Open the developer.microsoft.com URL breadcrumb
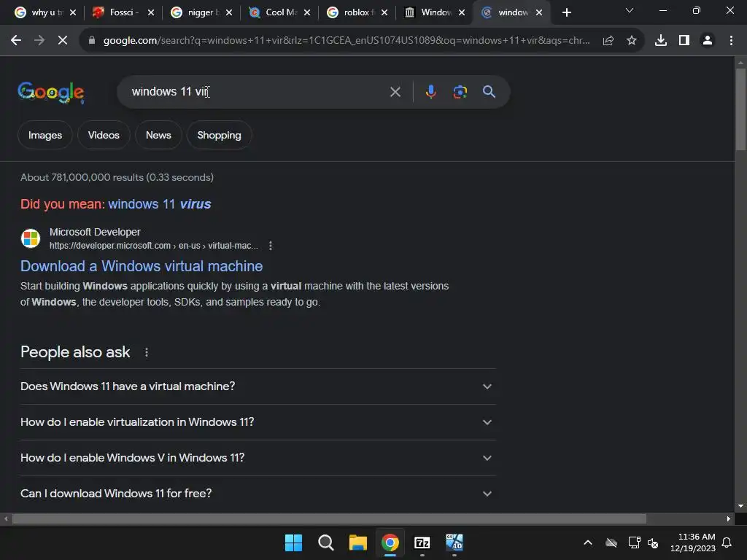 click(x=154, y=246)
